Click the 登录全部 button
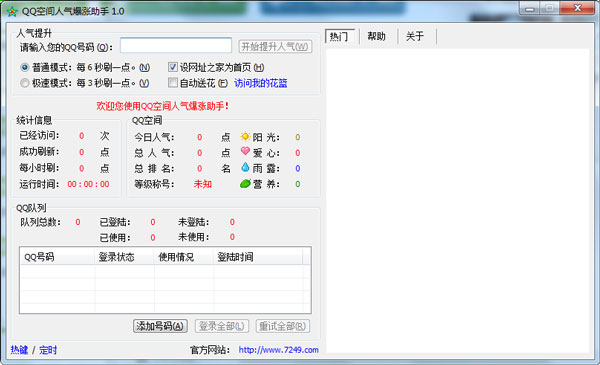This screenshot has height=365, width=600. (x=222, y=326)
